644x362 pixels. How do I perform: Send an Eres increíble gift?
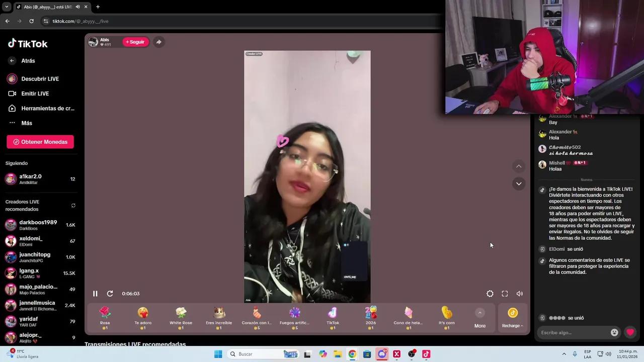click(219, 318)
